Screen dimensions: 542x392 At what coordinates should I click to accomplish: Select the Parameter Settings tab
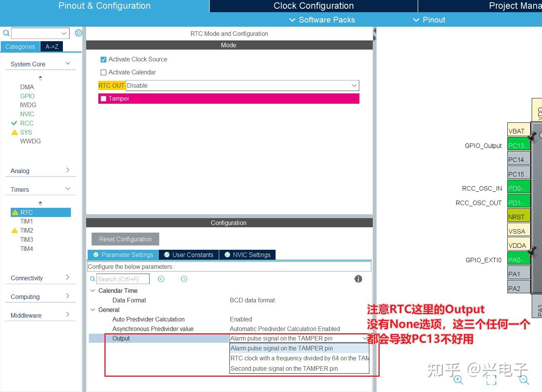[x=123, y=255]
